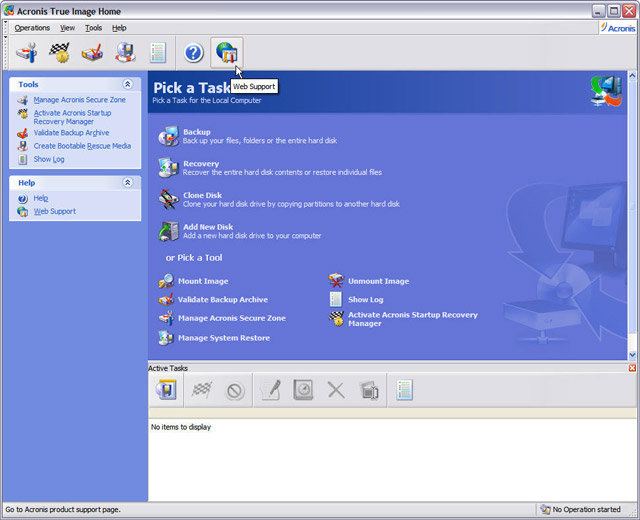Screen dimensions: 640x520
Task: Open the Tools menu
Action: point(93,28)
